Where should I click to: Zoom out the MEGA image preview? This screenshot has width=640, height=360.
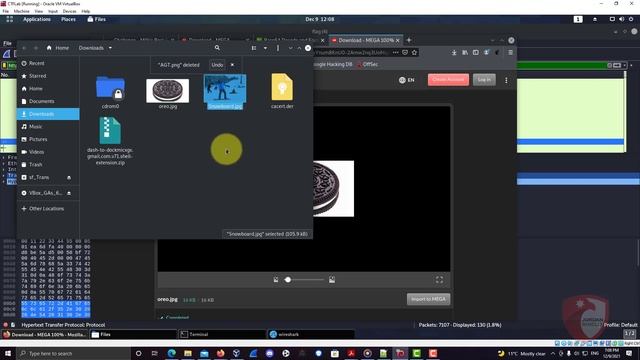tap(276, 280)
